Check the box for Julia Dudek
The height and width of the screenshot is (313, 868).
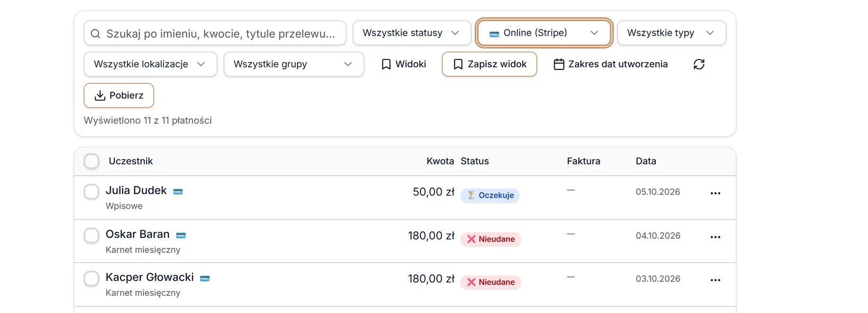[x=92, y=192]
